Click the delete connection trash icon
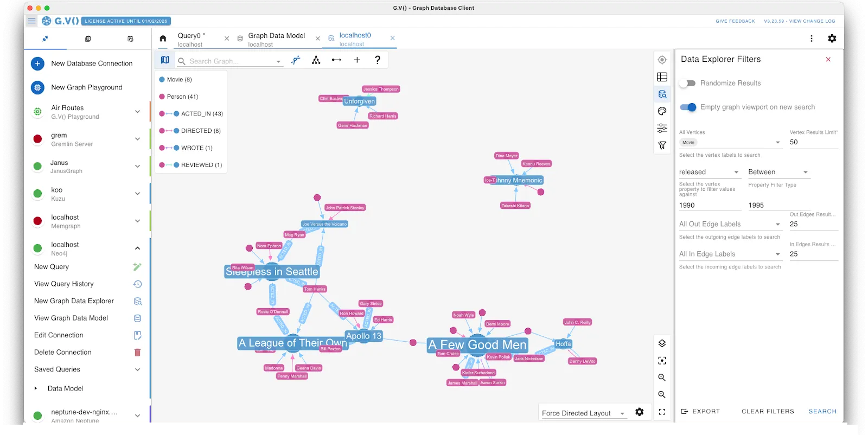 coord(137,353)
